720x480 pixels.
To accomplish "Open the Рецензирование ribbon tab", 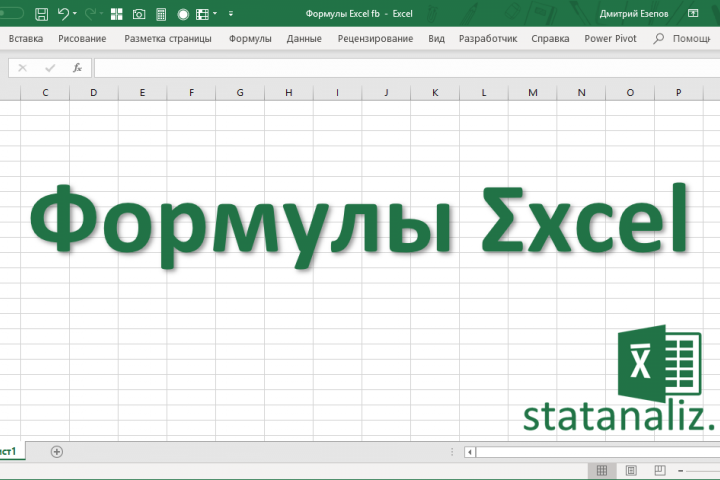I will point(375,39).
